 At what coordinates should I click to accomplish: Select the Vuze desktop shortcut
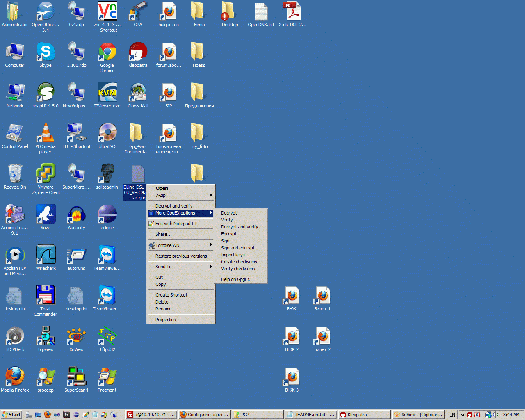click(x=46, y=217)
